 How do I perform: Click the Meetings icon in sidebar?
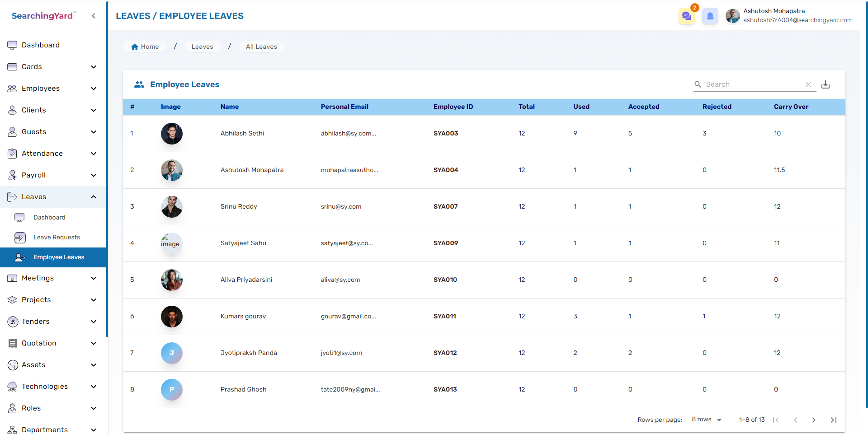[12, 278]
